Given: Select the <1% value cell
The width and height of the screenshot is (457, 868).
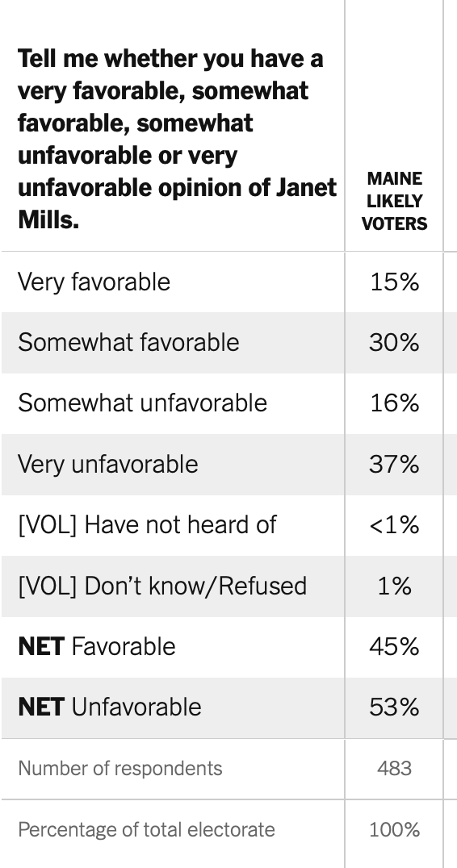Looking at the screenshot, I should [x=394, y=525].
